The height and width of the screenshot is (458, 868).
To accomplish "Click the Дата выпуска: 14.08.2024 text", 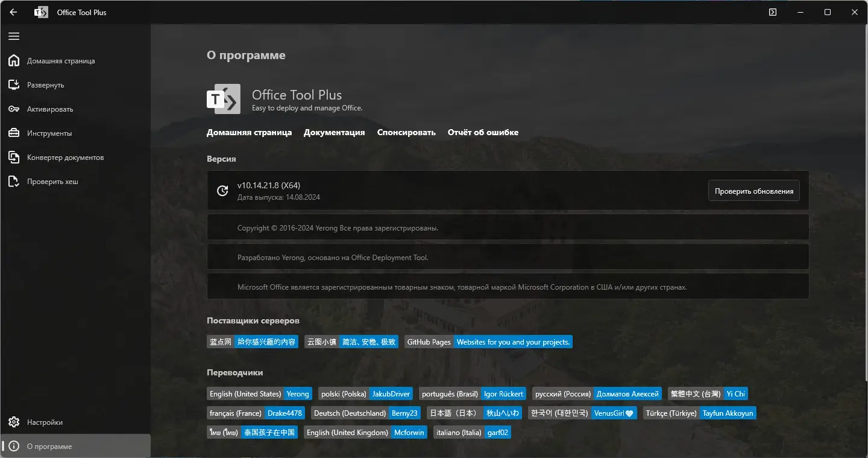I will click(278, 197).
